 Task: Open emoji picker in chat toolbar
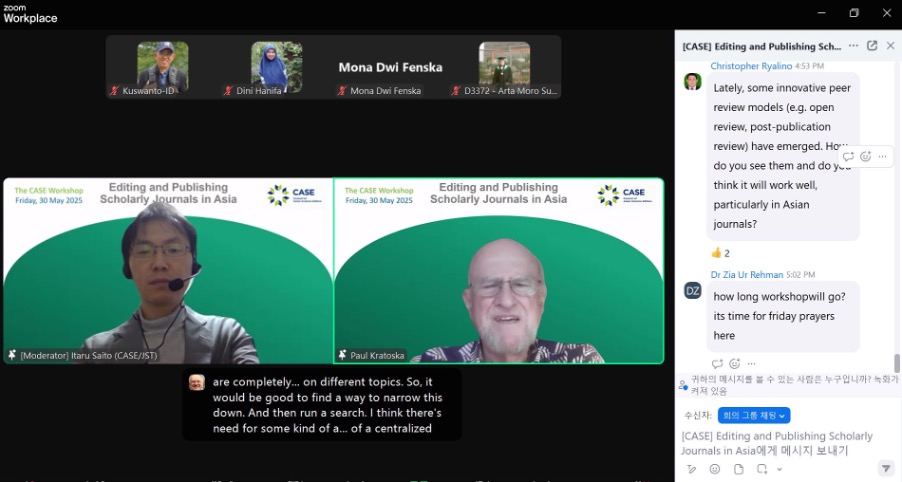[714, 469]
